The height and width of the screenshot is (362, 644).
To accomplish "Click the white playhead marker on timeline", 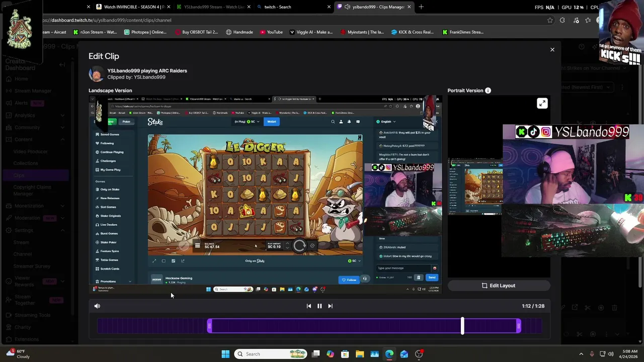I will pos(462,326).
